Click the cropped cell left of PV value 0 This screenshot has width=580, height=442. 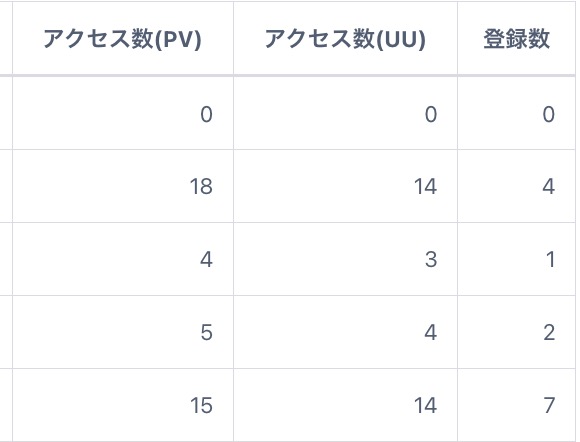pyautogui.click(x=6, y=114)
